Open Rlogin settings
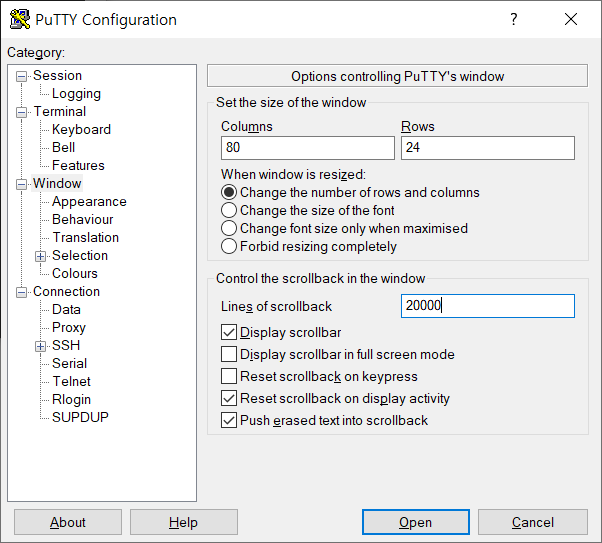The width and height of the screenshot is (602, 543). click(71, 399)
